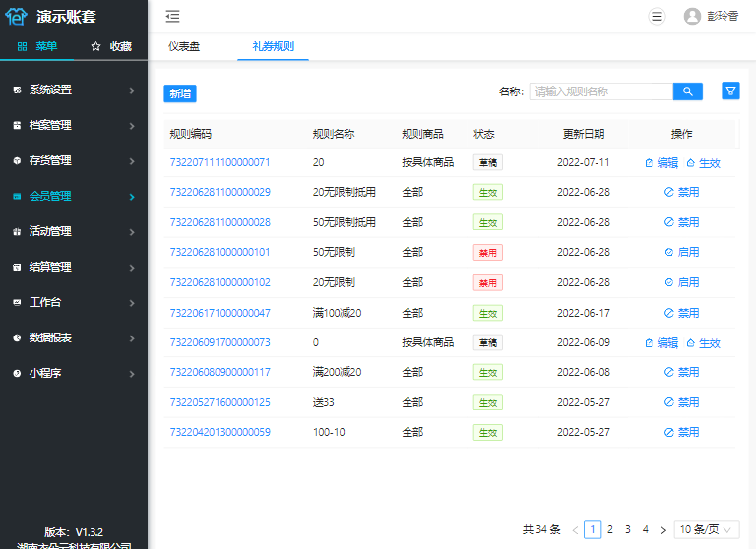Expand the 会员管理 menu chevron
The image size is (756, 549).
click(132, 197)
